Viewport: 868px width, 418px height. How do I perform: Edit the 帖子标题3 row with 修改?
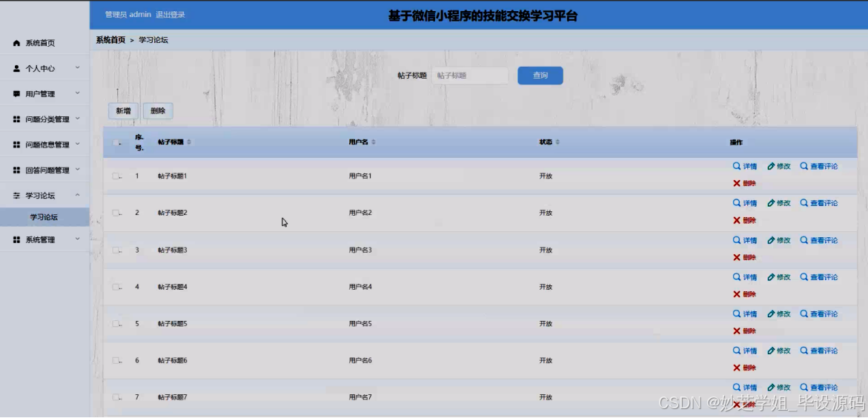[779, 240]
